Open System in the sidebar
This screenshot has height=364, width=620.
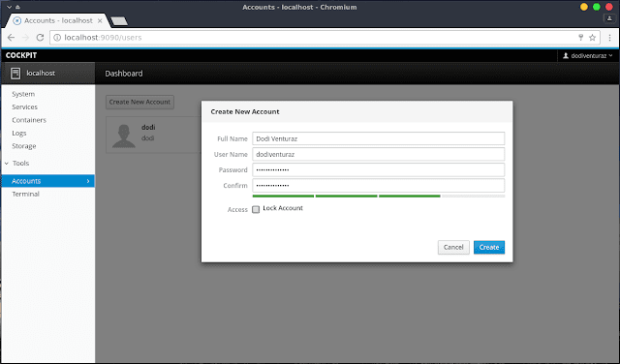click(x=23, y=94)
